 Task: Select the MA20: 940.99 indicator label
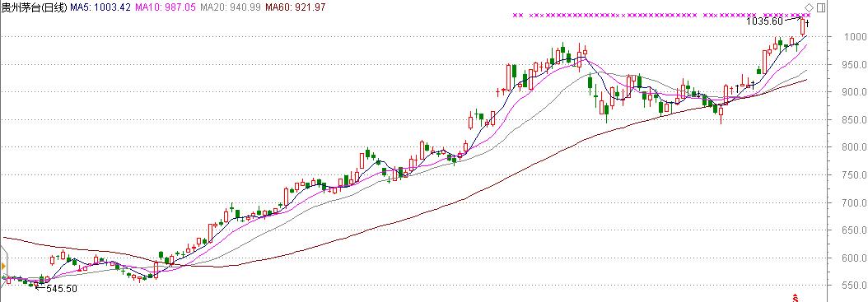(x=230, y=7)
